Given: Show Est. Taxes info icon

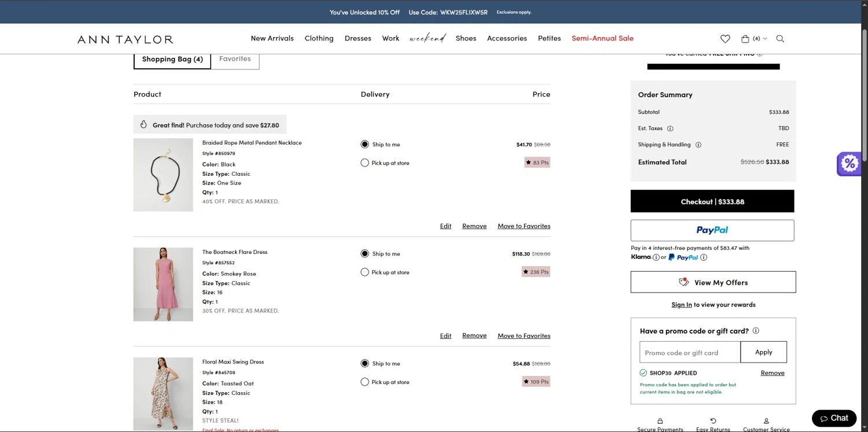Looking at the screenshot, I should click(670, 128).
